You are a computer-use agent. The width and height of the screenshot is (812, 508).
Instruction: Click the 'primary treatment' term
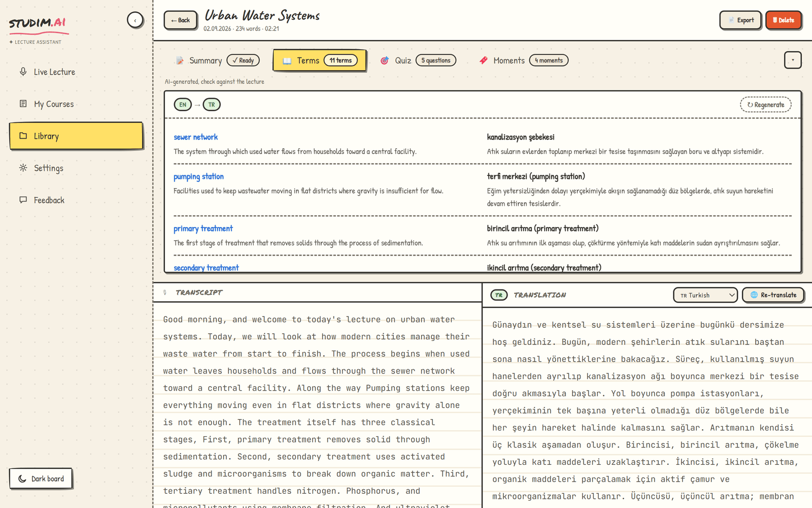[203, 229]
